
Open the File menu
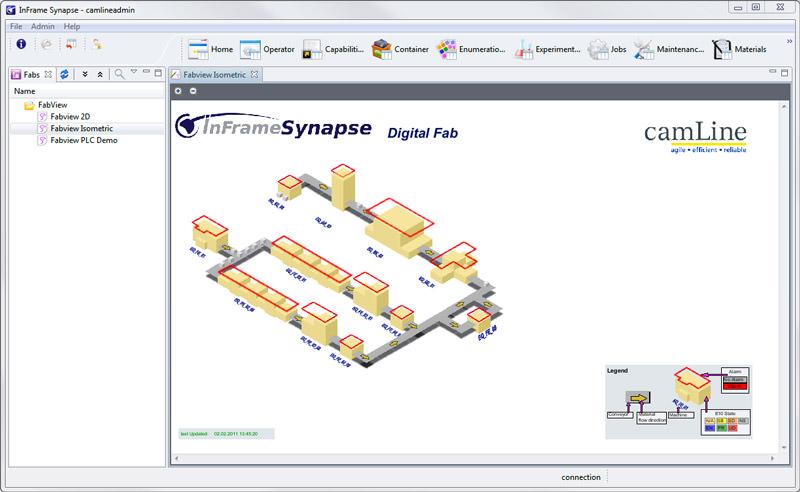point(16,26)
